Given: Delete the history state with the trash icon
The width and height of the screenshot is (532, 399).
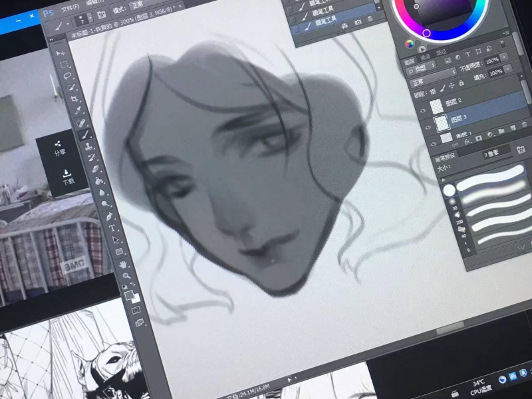Looking at the screenshot, I should point(370,19).
